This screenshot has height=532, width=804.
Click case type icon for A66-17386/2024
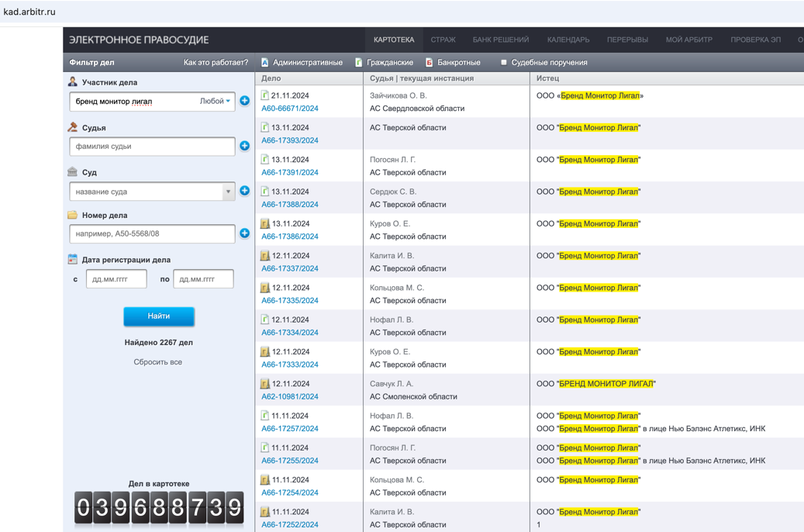coord(265,223)
